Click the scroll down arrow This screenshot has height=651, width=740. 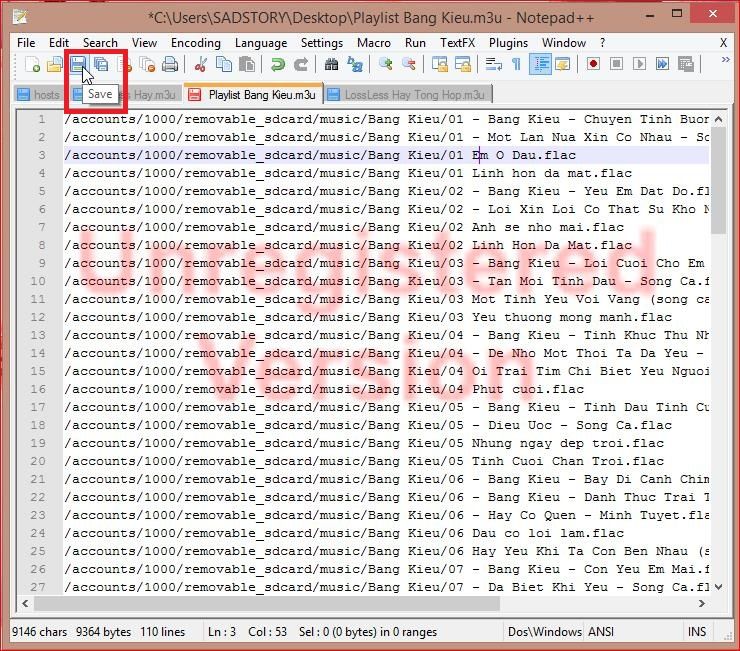click(718, 587)
